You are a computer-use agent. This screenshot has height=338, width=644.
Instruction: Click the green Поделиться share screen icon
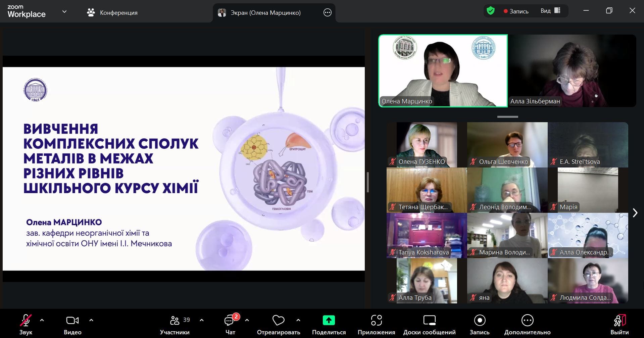(x=329, y=321)
